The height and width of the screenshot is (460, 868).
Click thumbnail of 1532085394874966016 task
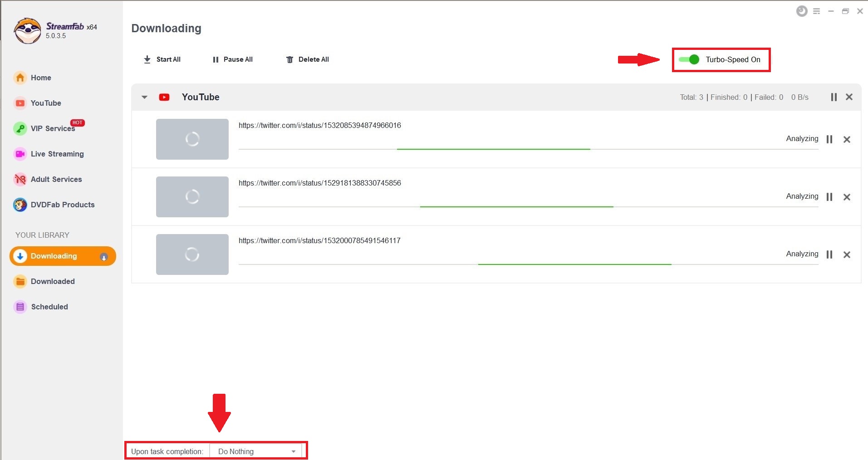click(192, 139)
